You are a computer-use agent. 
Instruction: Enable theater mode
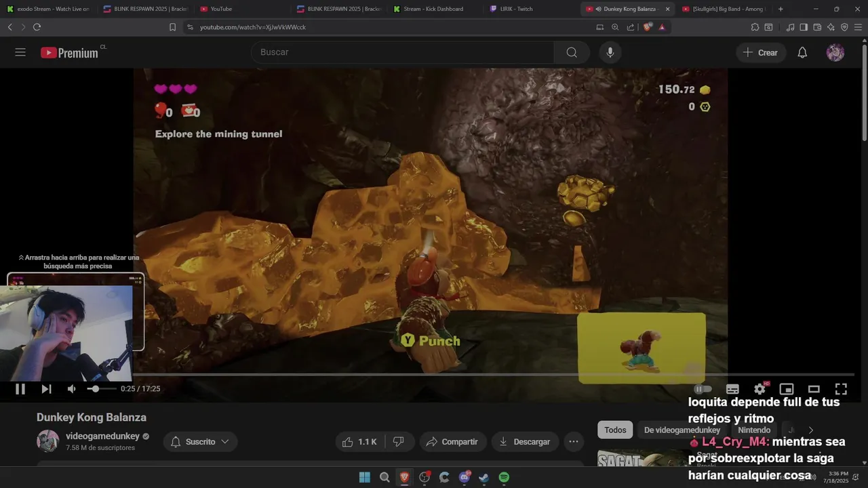point(814,389)
